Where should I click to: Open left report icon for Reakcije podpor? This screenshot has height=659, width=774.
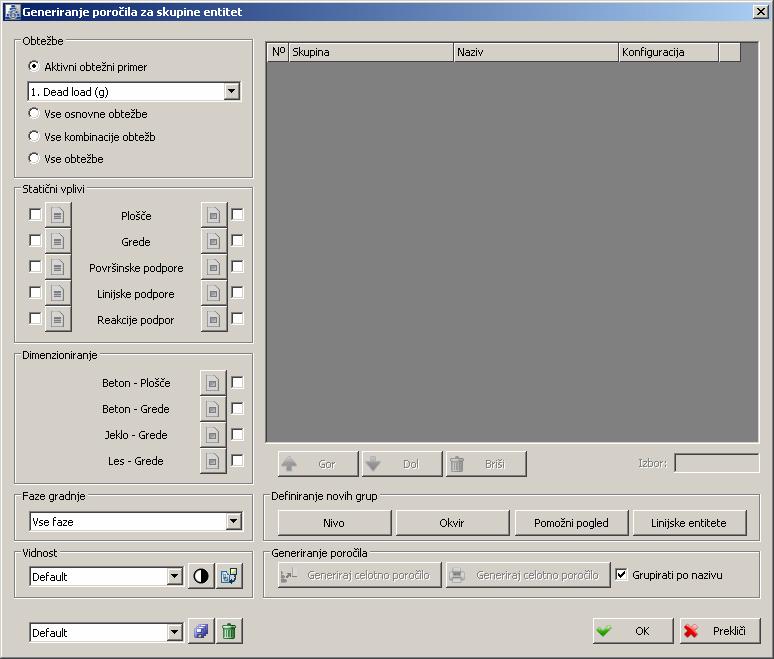coord(58,320)
